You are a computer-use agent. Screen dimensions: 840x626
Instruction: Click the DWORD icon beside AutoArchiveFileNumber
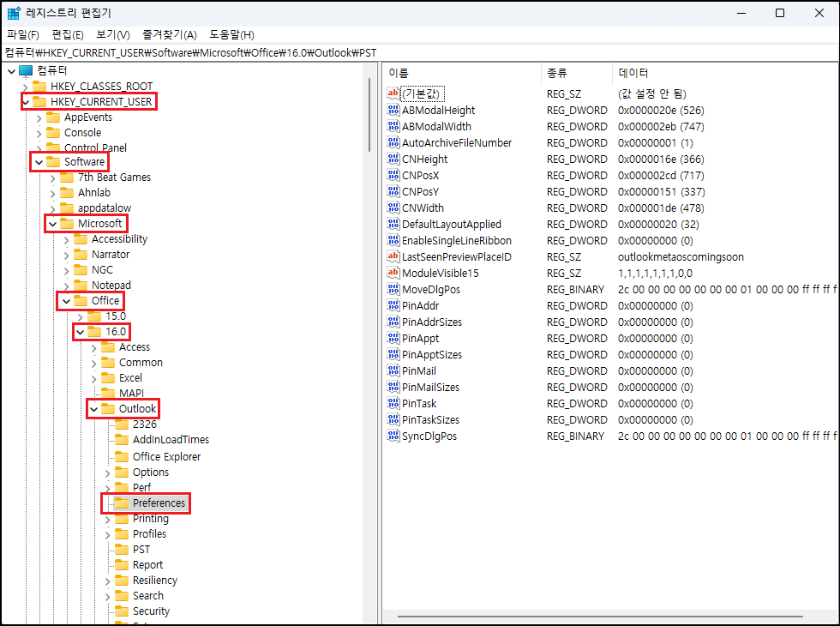tap(393, 142)
